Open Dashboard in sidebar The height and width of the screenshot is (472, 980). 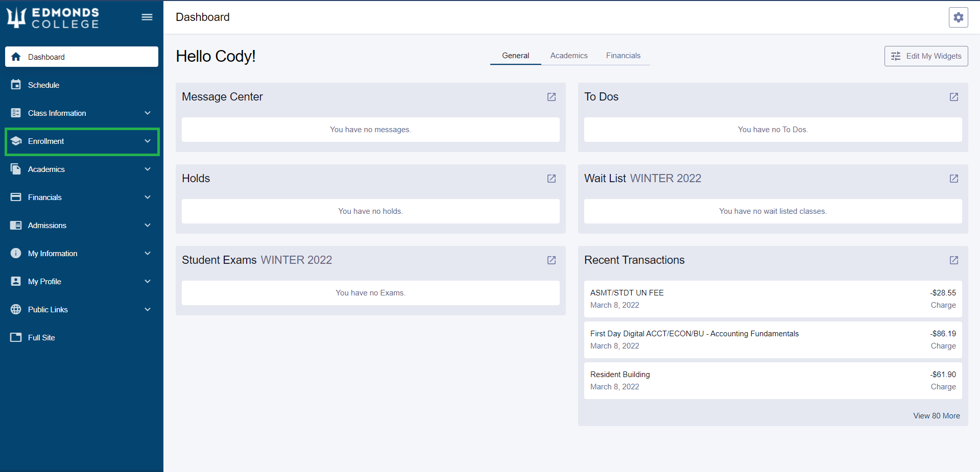pos(82,57)
